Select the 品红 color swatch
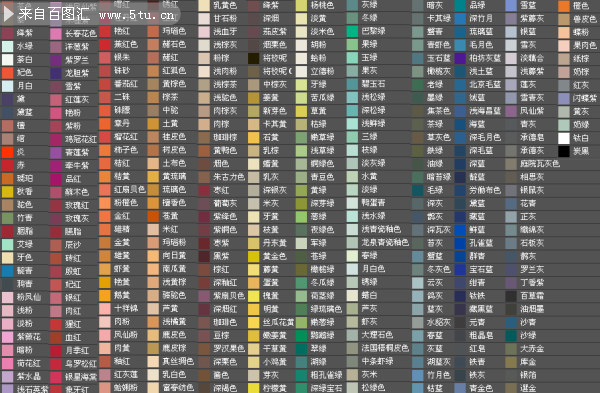600x393 pixels. [x=56, y=179]
